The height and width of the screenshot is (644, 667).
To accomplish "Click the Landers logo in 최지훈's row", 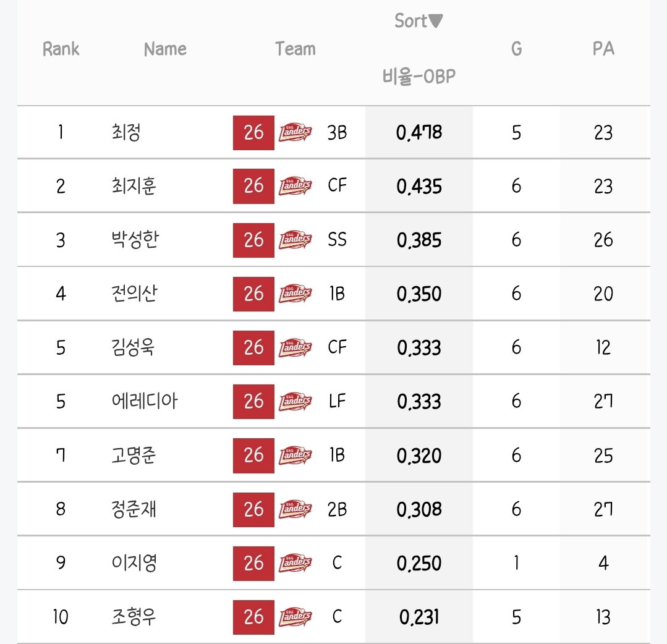I will click(x=295, y=186).
